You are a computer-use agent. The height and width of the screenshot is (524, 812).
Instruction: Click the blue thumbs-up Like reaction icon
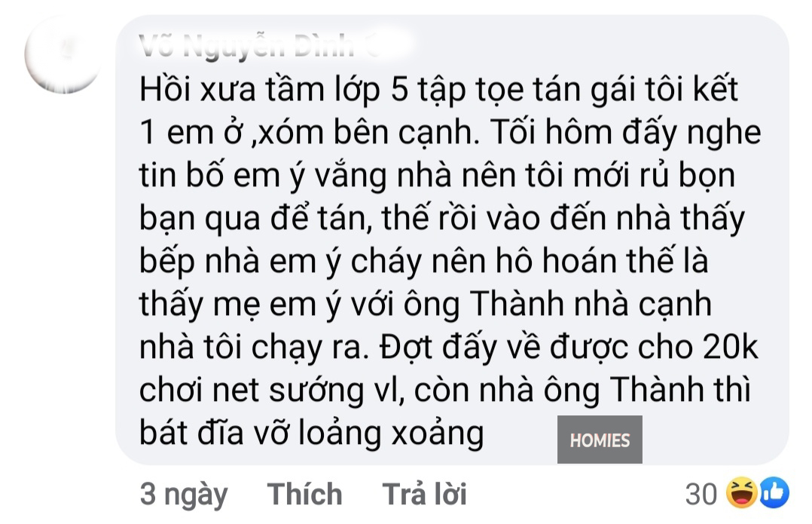774,493
